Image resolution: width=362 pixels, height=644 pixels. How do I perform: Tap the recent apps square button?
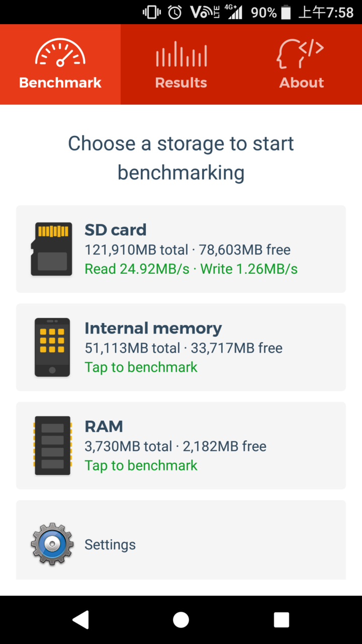[x=282, y=620]
